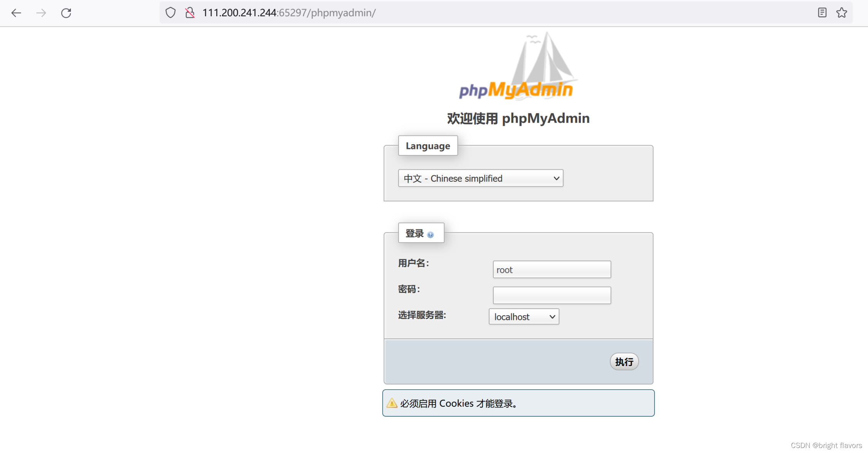Expand the localhost server selector
This screenshot has height=453, width=868.
click(x=524, y=316)
